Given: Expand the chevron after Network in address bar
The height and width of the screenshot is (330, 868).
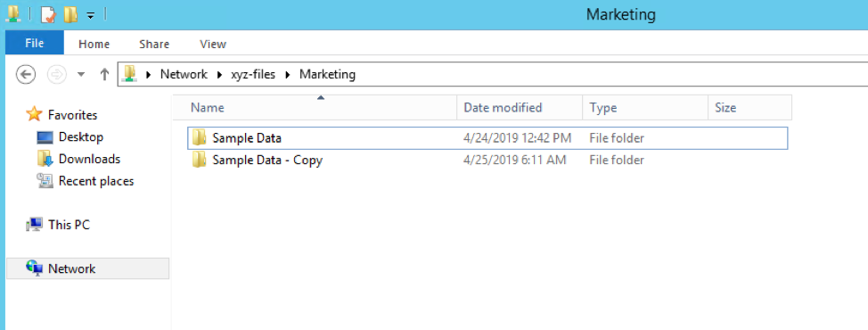Looking at the screenshot, I should point(219,74).
